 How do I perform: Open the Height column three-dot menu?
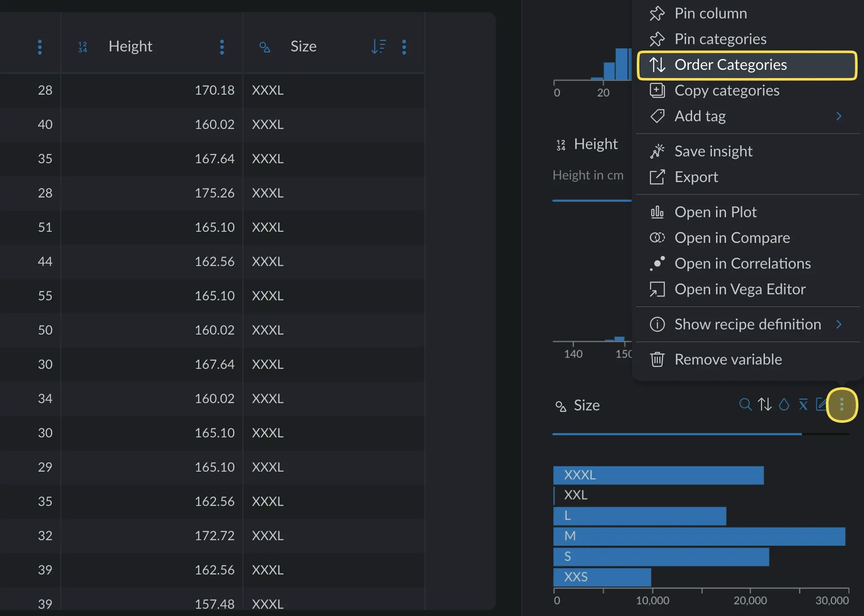[222, 47]
